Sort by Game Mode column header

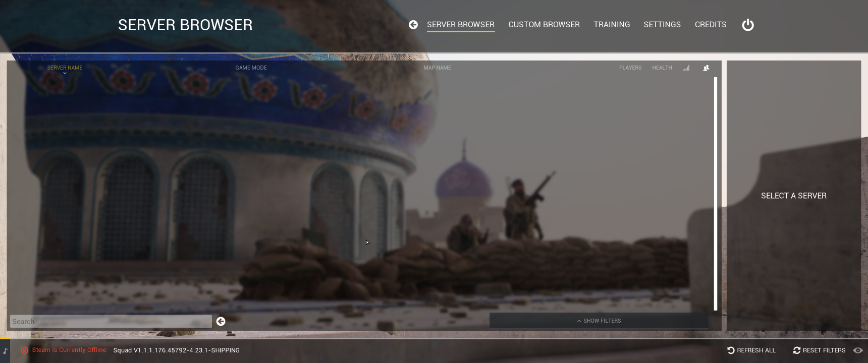[251, 68]
